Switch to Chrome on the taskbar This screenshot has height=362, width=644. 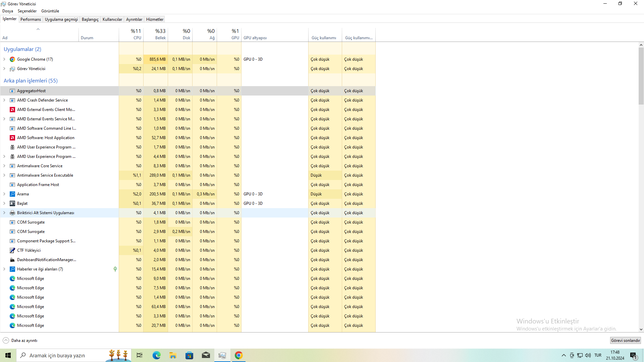click(238, 355)
